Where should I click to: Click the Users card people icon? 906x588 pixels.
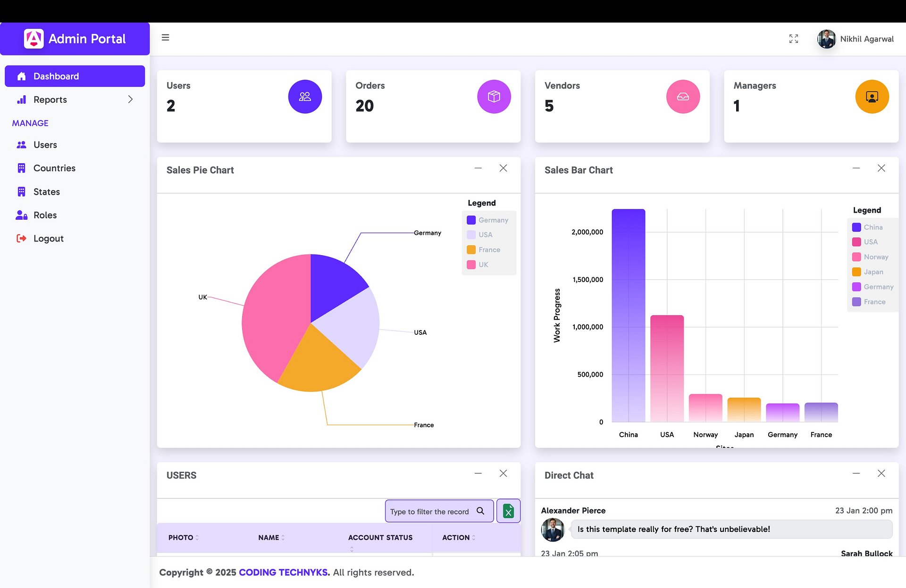coord(305,97)
